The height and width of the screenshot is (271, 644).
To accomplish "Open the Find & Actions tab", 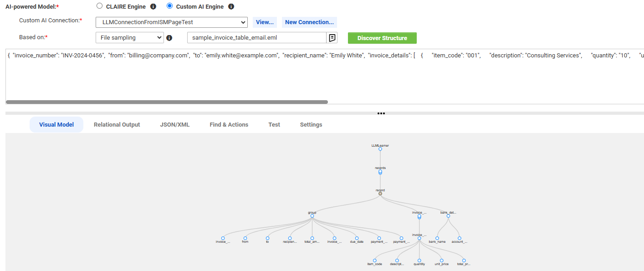I will point(229,125).
